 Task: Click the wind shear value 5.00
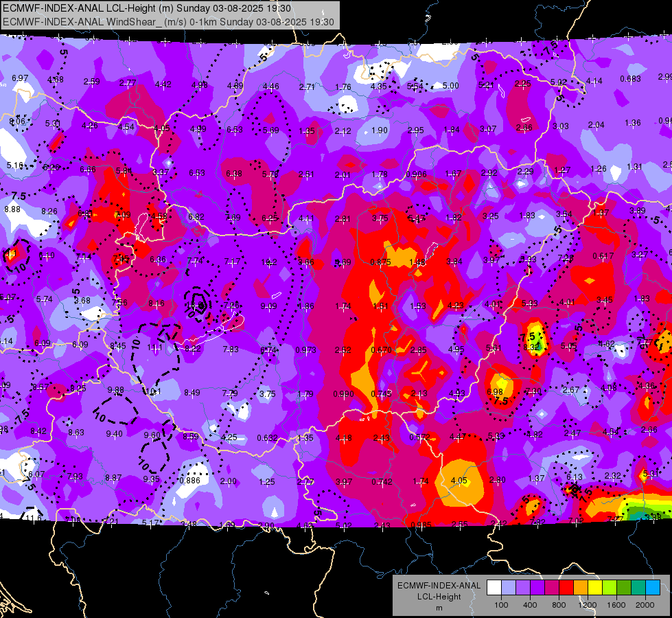pyautogui.click(x=450, y=86)
